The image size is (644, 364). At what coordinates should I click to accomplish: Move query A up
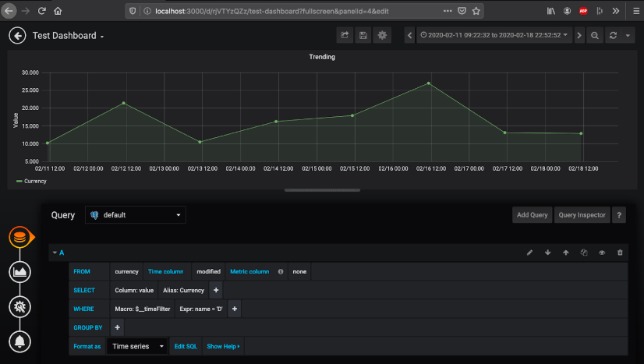click(565, 253)
